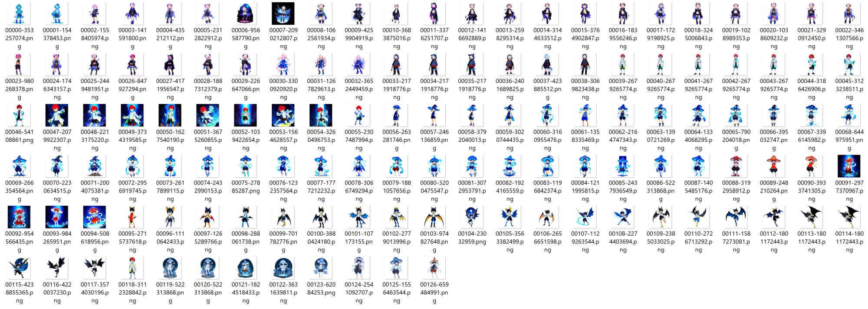868x309 pixels.
Task: Click the thumbnail of 00099-701782776.png
Action: click(x=283, y=217)
